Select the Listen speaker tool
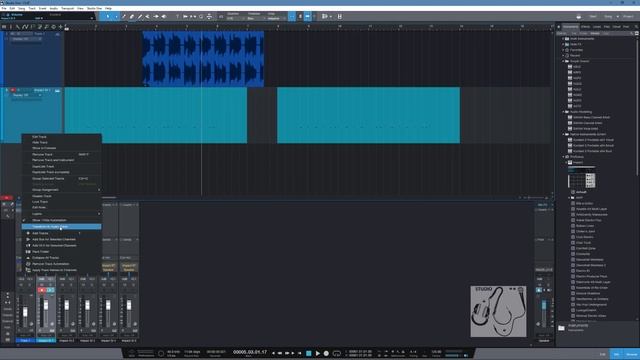 coord(164,16)
